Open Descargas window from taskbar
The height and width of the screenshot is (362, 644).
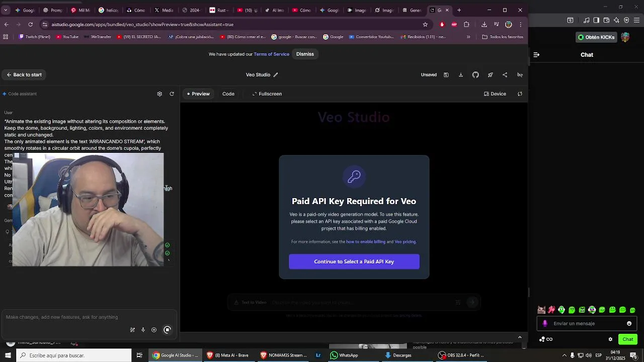[x=398, y=355]
